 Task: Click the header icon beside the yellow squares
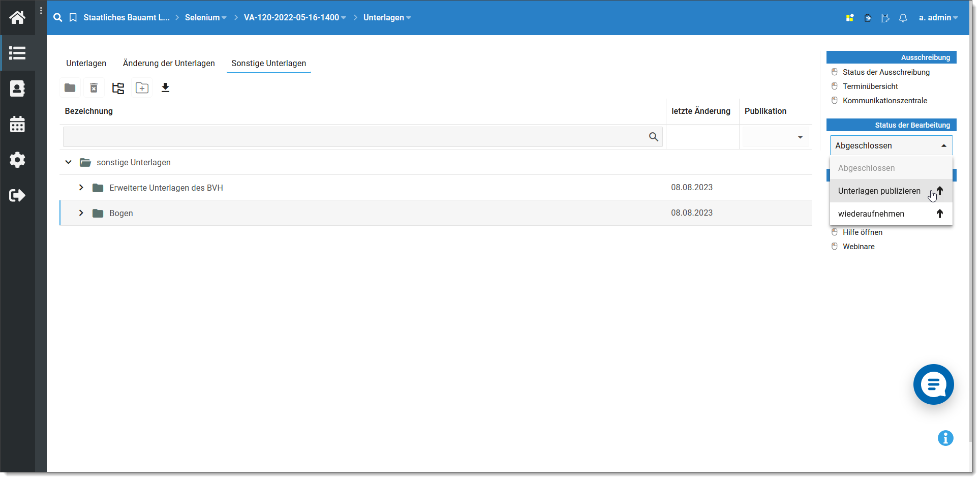point(868,18)
